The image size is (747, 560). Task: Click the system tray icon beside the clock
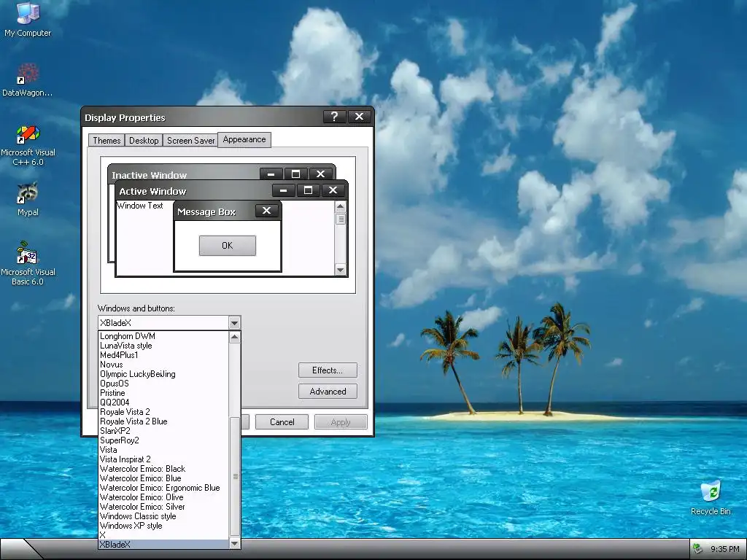pyautogui.click(x=697, y=549)
